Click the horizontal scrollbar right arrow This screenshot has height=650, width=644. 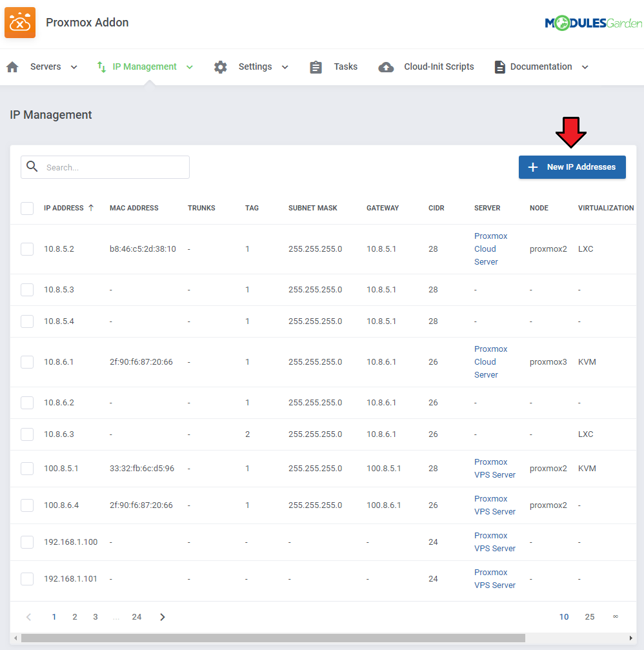tap(630, 638)
